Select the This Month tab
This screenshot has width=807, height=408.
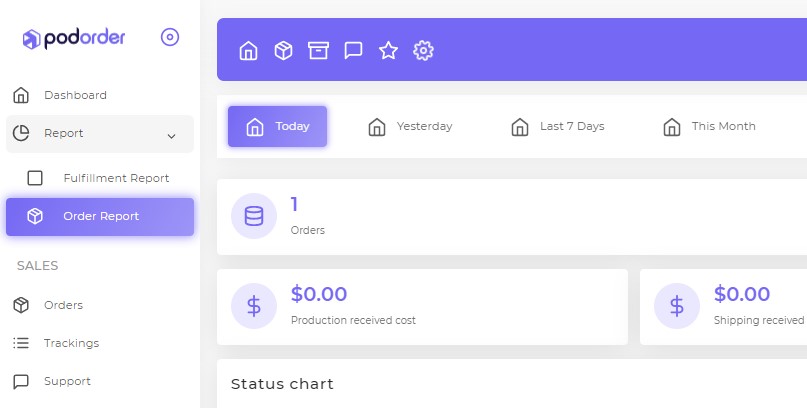tap(709, 127)
